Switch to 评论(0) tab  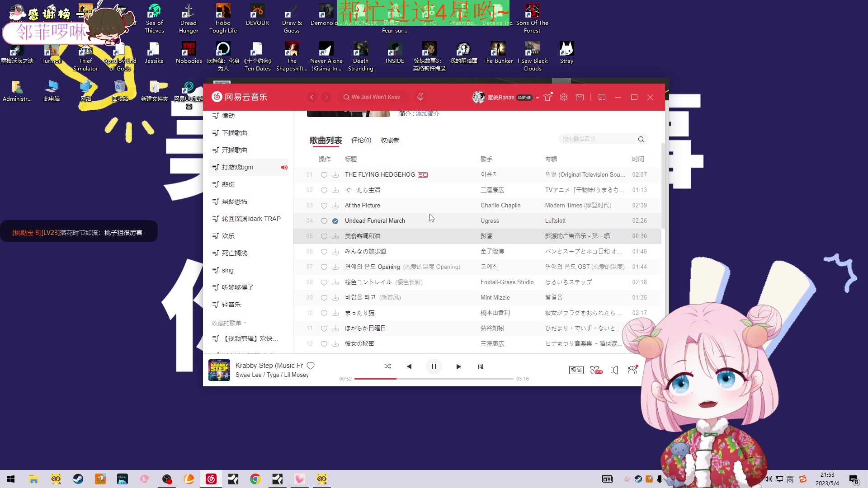[x=361, y=141]
